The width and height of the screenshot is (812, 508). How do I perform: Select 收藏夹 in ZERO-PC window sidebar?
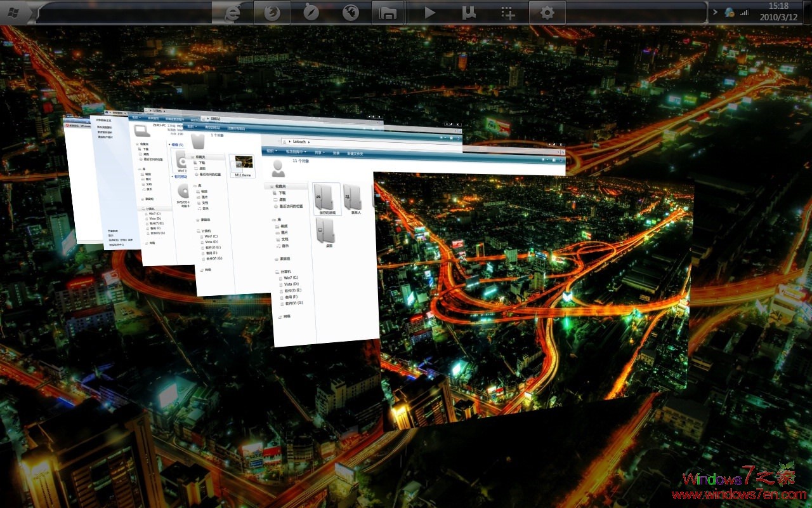click(143, 145)
